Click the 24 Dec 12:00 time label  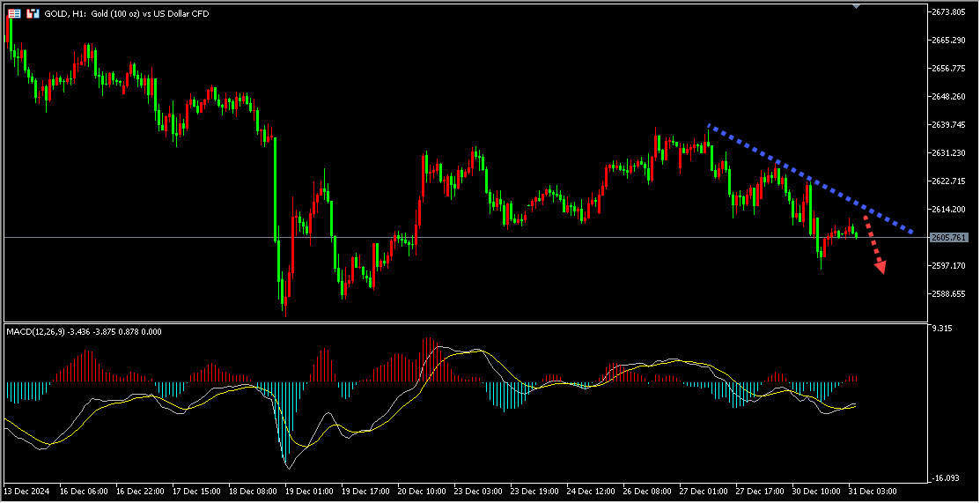591,492
